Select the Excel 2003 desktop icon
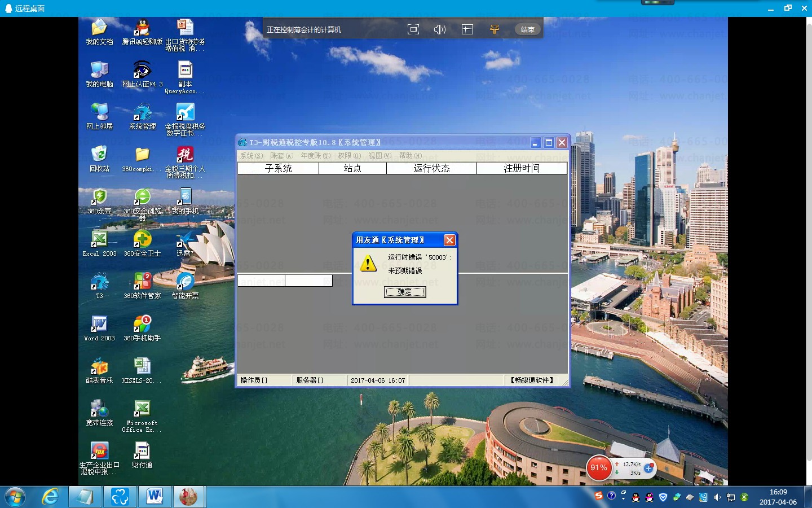 tap(99, 243)
